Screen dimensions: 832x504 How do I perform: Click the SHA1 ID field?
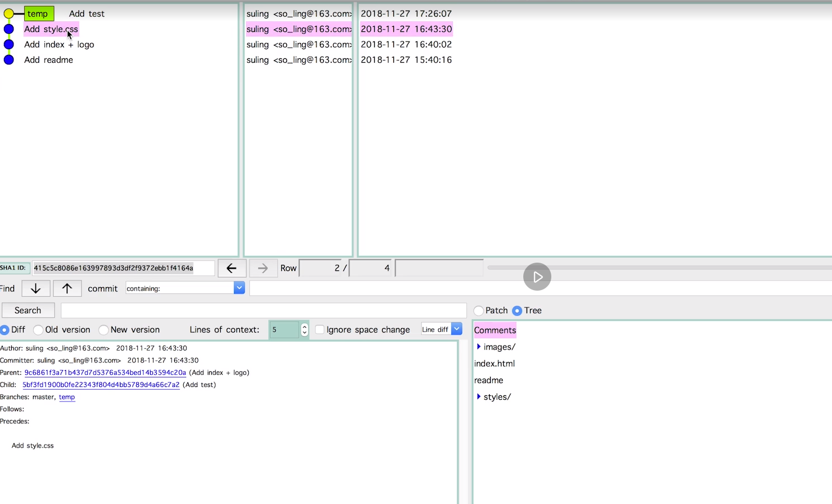point(123,268)
